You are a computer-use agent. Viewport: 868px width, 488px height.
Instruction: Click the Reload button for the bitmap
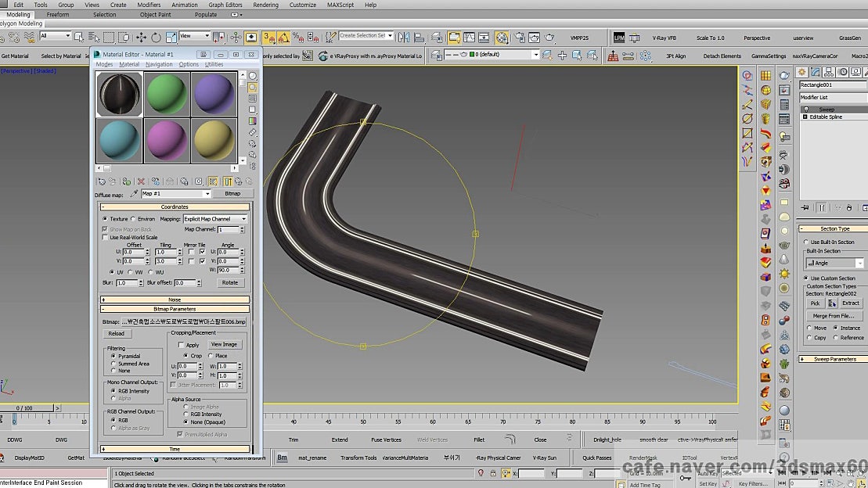click(x=117, y=334)
